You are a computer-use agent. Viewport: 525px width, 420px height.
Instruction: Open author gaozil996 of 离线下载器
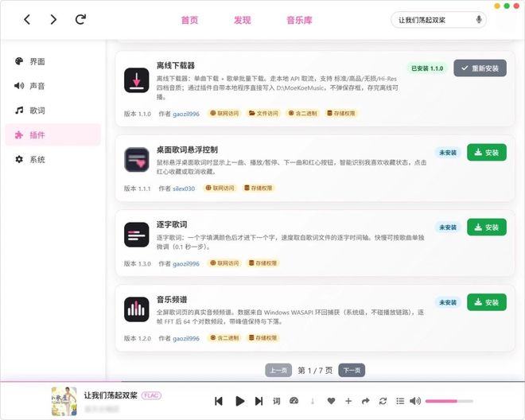click(x=186, y=114)
